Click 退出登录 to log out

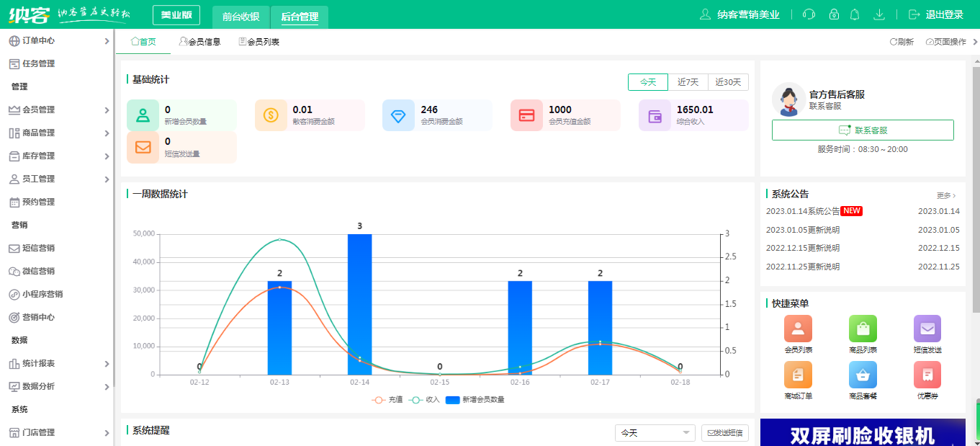tap(936, 14)
